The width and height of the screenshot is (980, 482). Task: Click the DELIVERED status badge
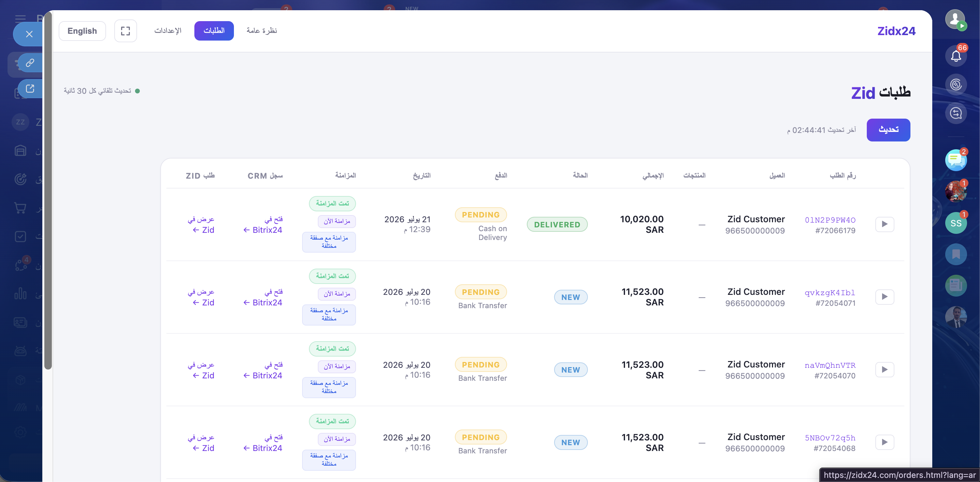[x=557, y=224]
